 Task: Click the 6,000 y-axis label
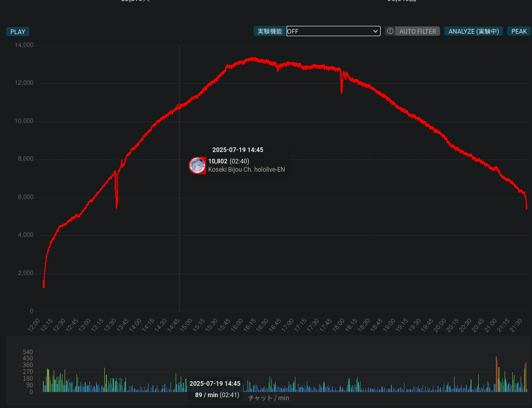(x=25, y=197)
